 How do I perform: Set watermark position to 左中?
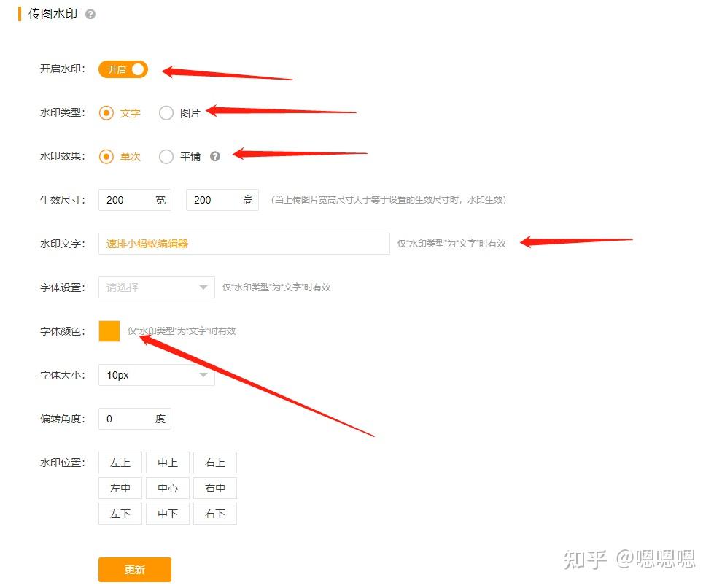coord(120,488)
